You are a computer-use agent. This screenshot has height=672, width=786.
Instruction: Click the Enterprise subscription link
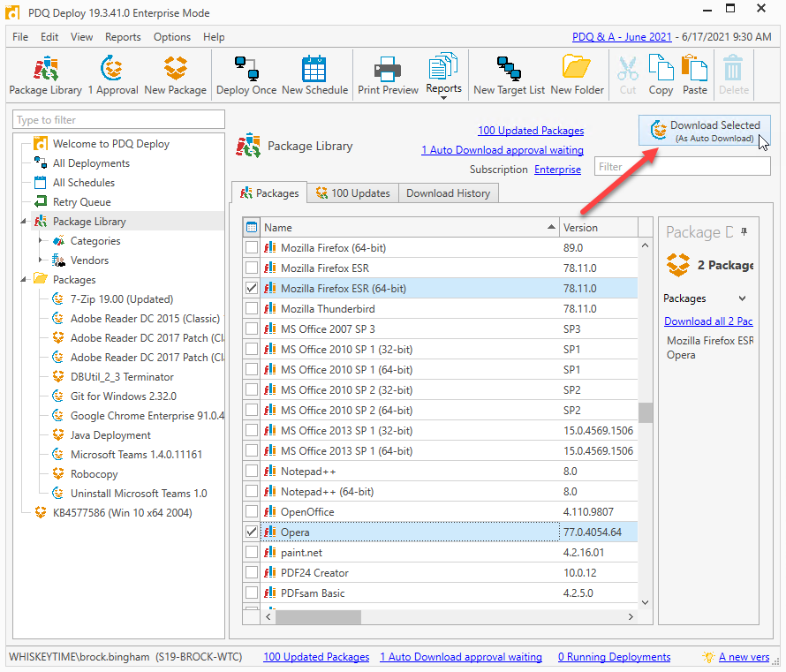pyautogui.click(x=557, y=170)
